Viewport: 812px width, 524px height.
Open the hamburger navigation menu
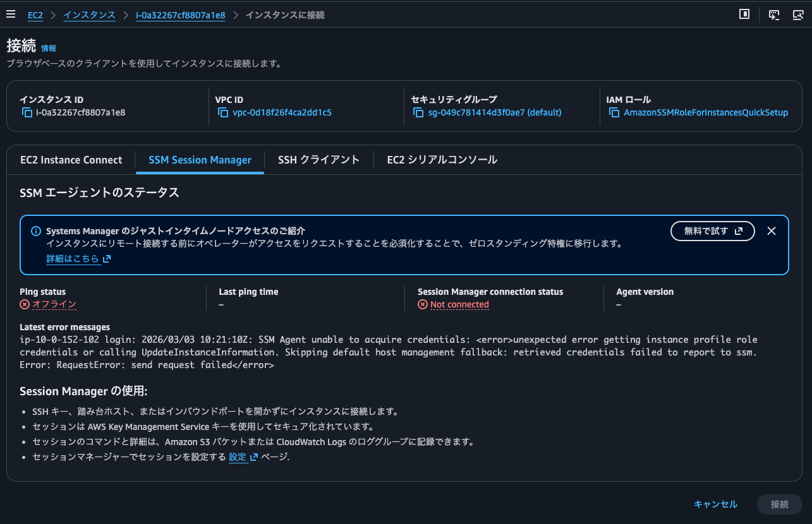pos(11,14)
